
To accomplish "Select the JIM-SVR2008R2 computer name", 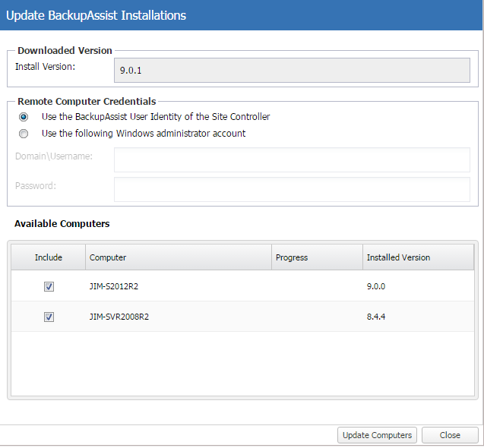I will (x=119, y=317).
